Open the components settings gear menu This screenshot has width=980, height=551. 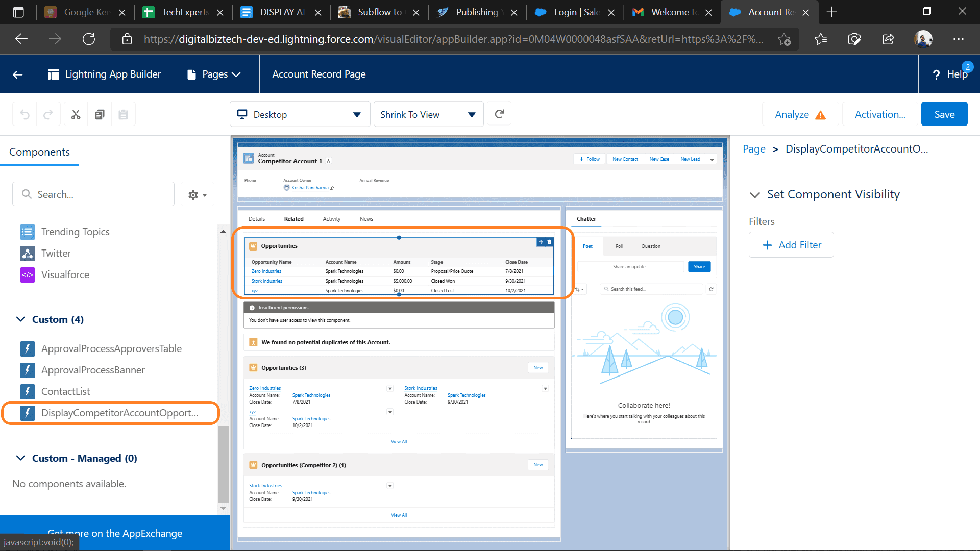(x=198, y=194)
